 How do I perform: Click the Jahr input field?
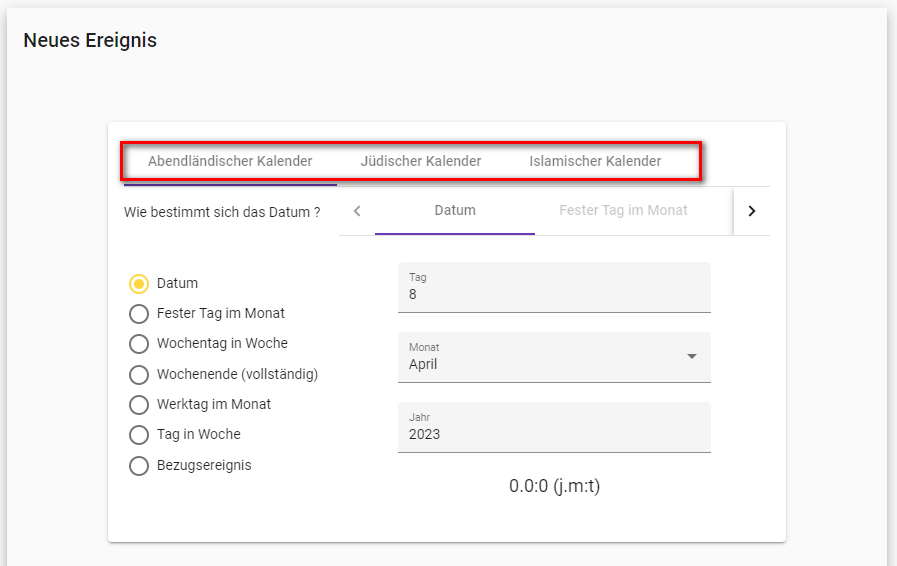tap(554, 434)
